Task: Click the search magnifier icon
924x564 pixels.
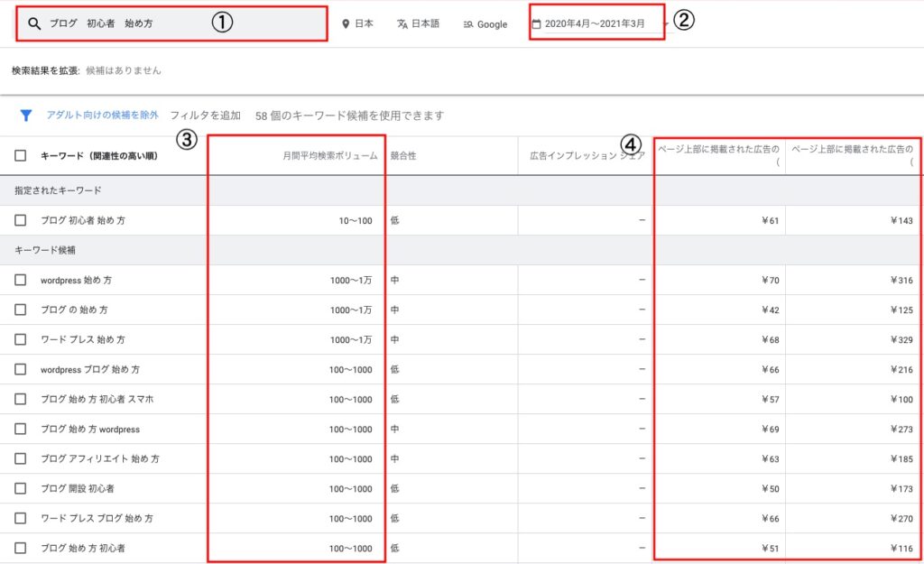Action: click(x=34, y=23)
